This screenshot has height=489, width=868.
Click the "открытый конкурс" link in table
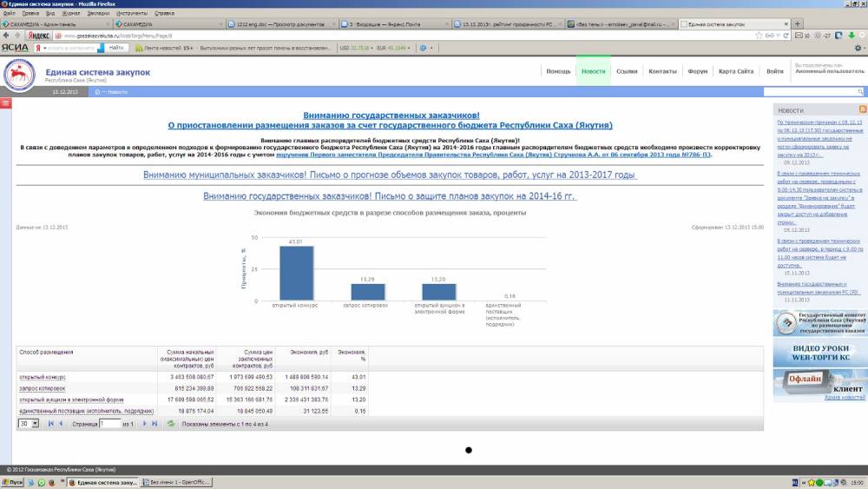point(42,377)
